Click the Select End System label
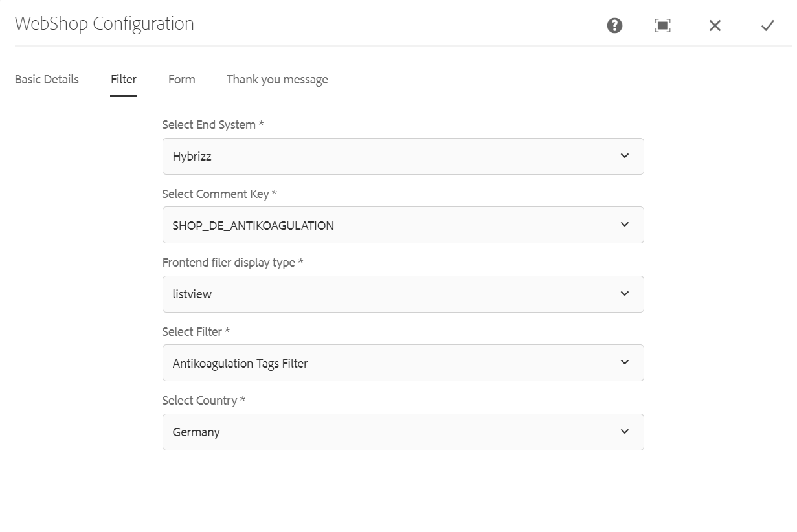Image resolution: width=797 pixels, height=532 pixels. pyautogui.click(x=213, y=125)
